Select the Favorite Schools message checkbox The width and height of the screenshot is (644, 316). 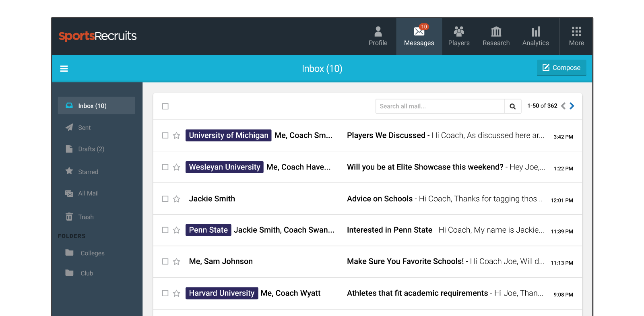(165, 262)
